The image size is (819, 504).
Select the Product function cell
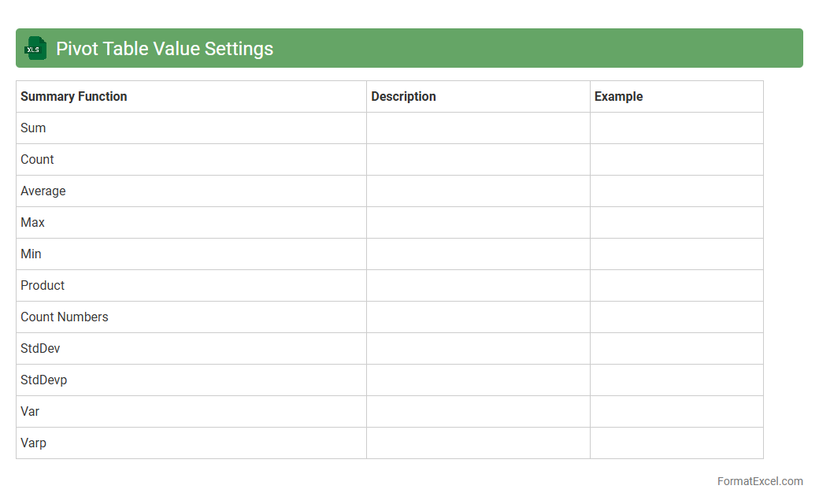pyautogui.click(x=43, y=285)
